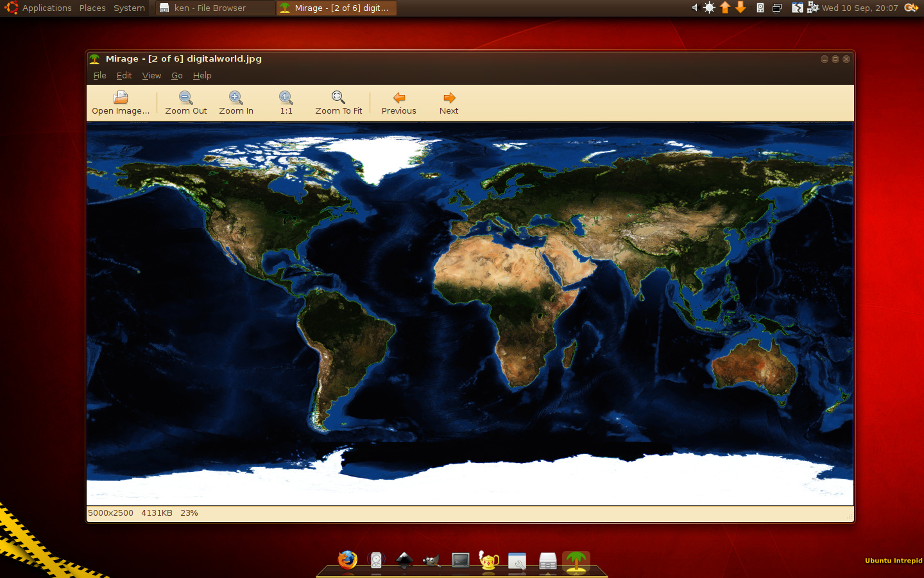The image size is (924, 578).
Task: Click the resize grip in status bar corner
Action: click(x=850, y=516)
